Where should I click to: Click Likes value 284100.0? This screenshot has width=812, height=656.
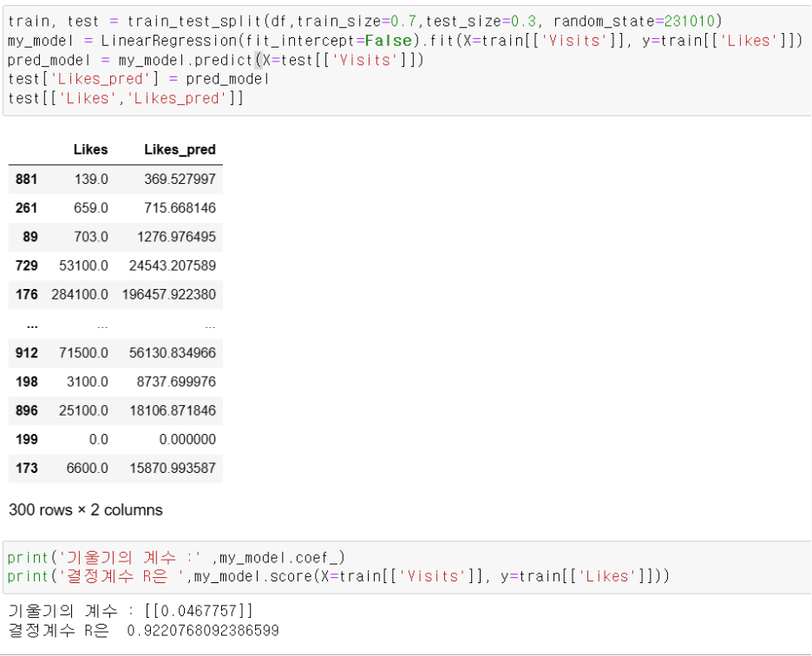coord(80,295)
